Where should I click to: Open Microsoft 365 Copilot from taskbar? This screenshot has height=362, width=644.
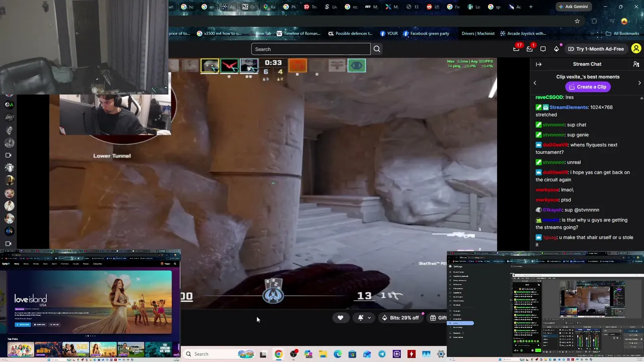tap(308, 354)
